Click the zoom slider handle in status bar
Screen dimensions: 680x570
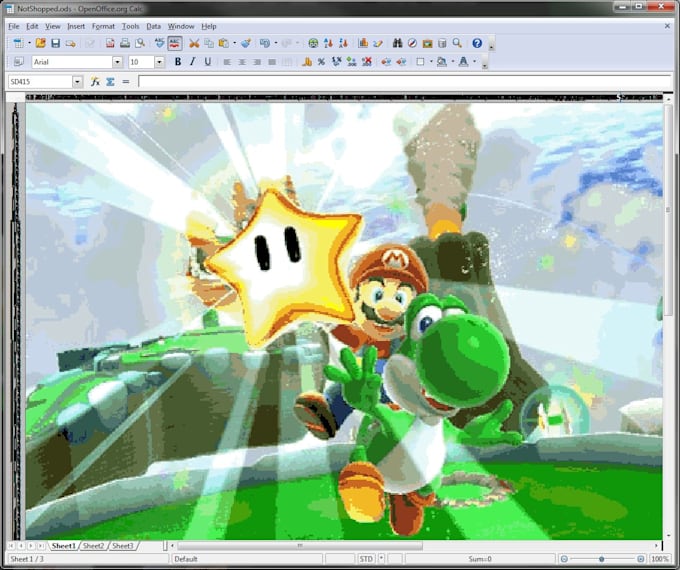(x=602, y=559)
